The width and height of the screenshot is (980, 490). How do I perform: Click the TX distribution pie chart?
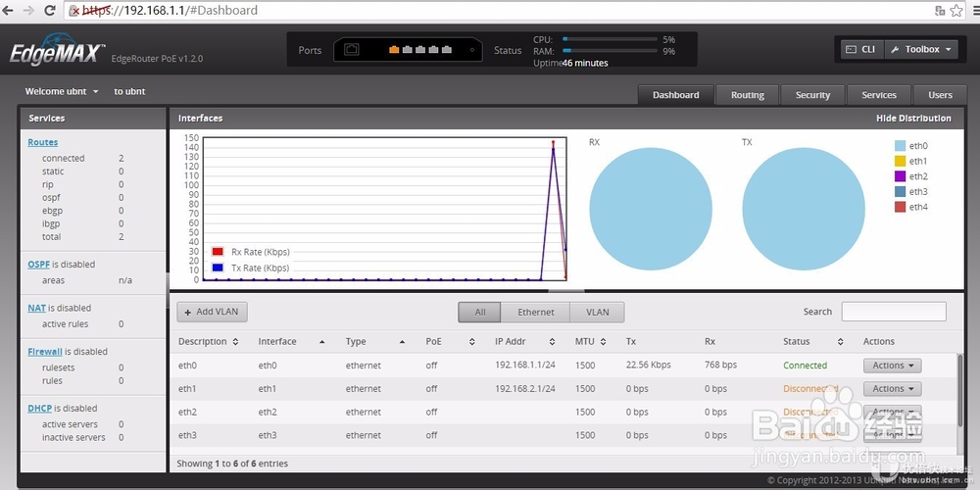coord(804,209)
